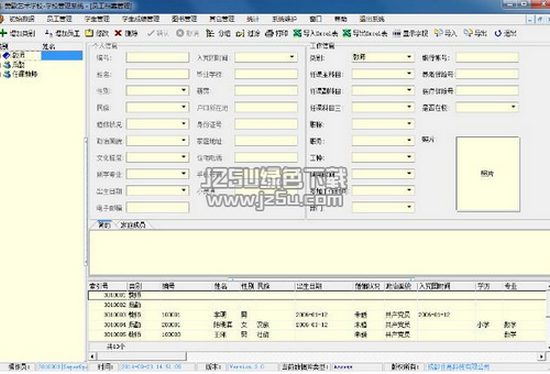Open the 任课主科目 (Main Subject) dropdown
Viewport: 550px width, 374px height.
pos(409,74)
